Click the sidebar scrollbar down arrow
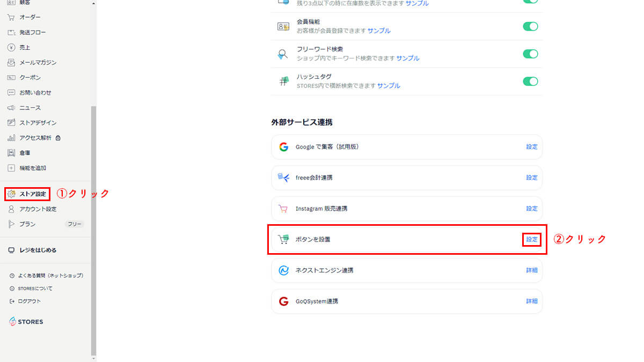The image size is (644, 362). pyautogui.click(x=94, y=358)
